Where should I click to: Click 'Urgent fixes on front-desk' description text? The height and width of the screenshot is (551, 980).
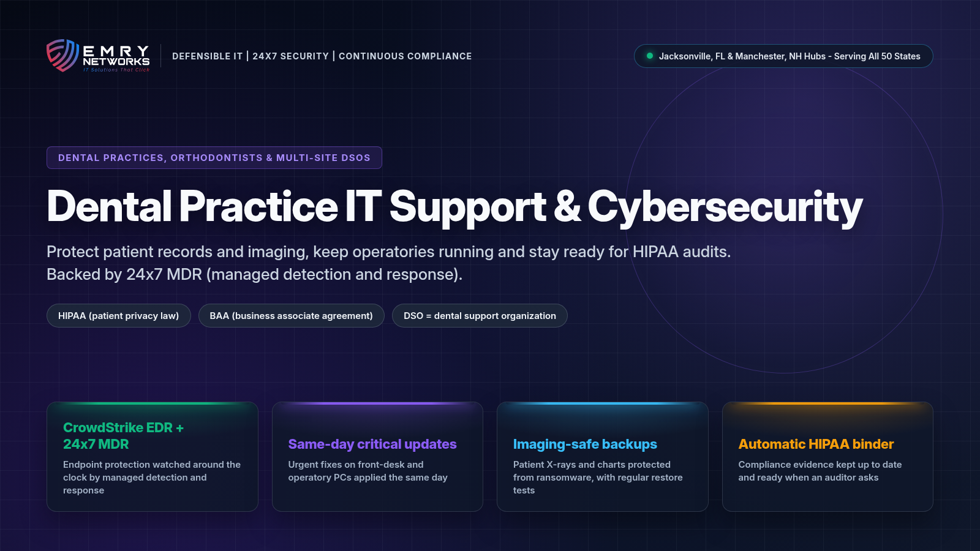click(368, 471)
